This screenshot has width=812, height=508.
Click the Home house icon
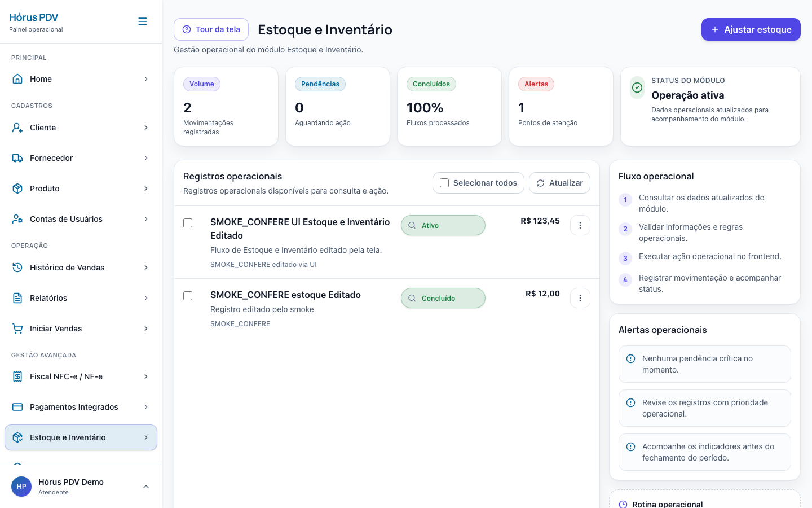(x=17, y=79)
